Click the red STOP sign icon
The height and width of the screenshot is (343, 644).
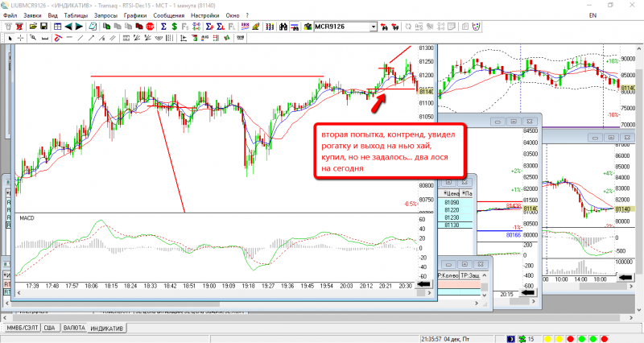coord(150,27)
